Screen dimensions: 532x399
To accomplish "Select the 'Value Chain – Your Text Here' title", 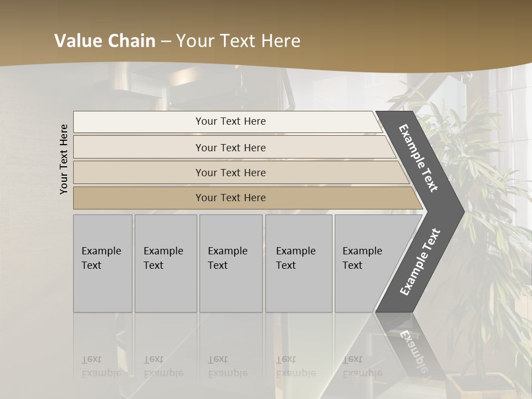I will pyautogui.click(x=177, y=40).
